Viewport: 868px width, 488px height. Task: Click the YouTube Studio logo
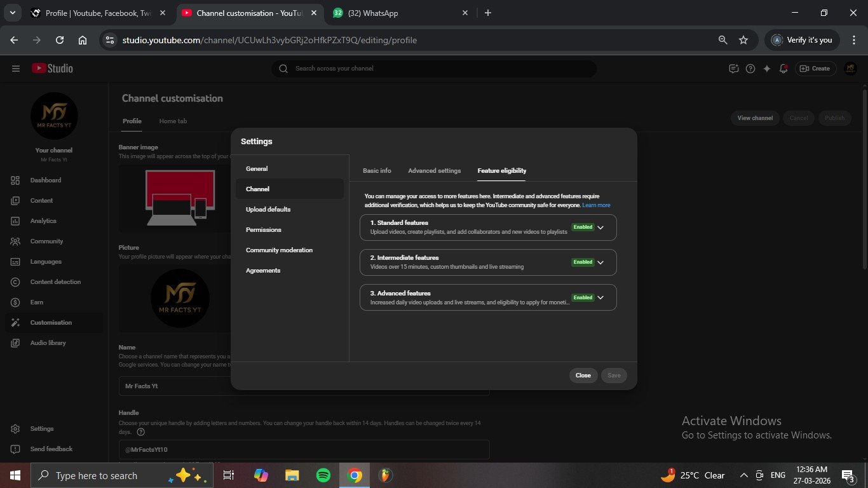[52, 69]
